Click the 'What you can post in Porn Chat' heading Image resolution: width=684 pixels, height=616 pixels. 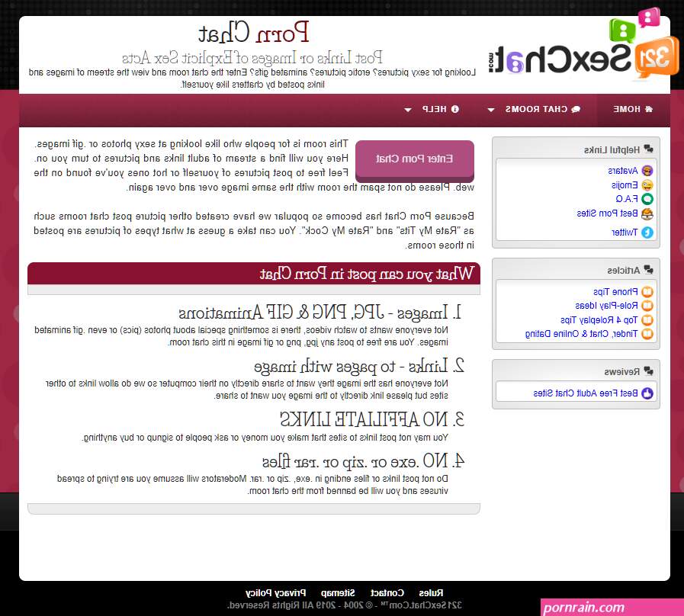367,274
